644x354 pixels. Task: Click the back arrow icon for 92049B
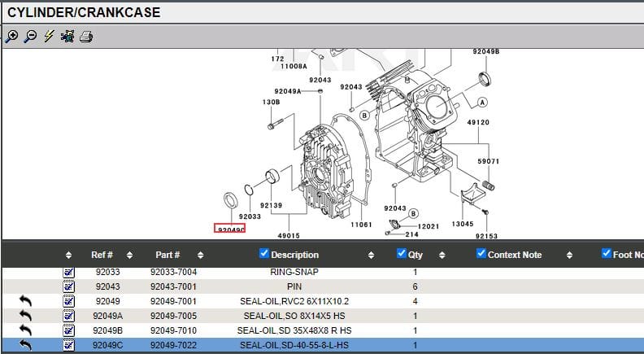point(26,330)
